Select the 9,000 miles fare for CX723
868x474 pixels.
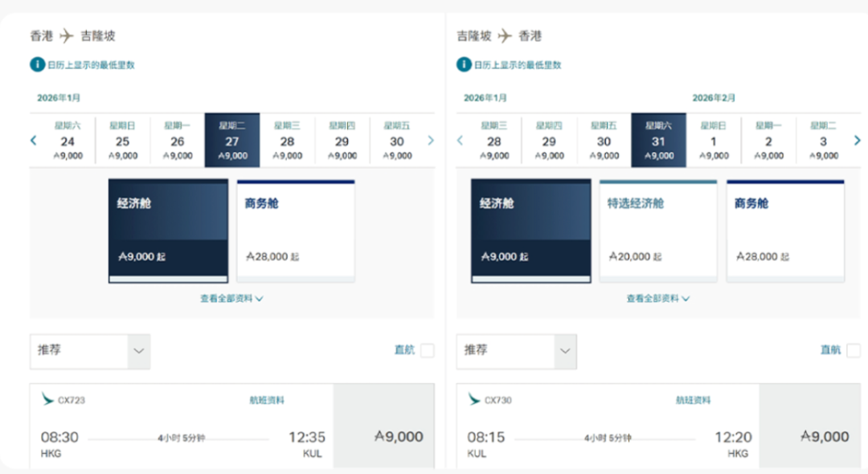click(383, 426)
